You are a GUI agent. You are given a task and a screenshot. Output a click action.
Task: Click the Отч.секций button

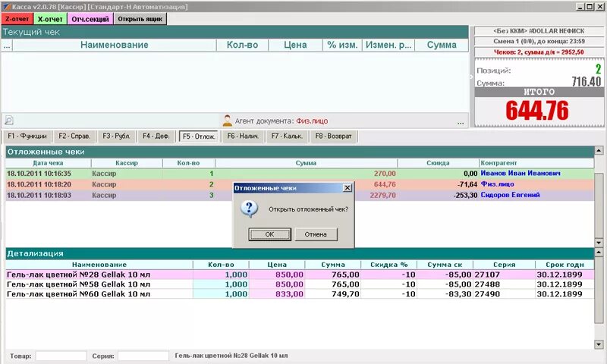[90, 18]
